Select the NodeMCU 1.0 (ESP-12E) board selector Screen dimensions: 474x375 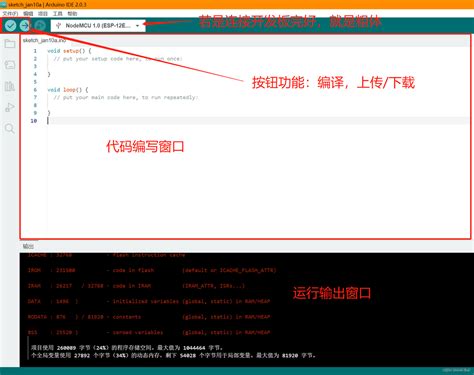point(98,26)
